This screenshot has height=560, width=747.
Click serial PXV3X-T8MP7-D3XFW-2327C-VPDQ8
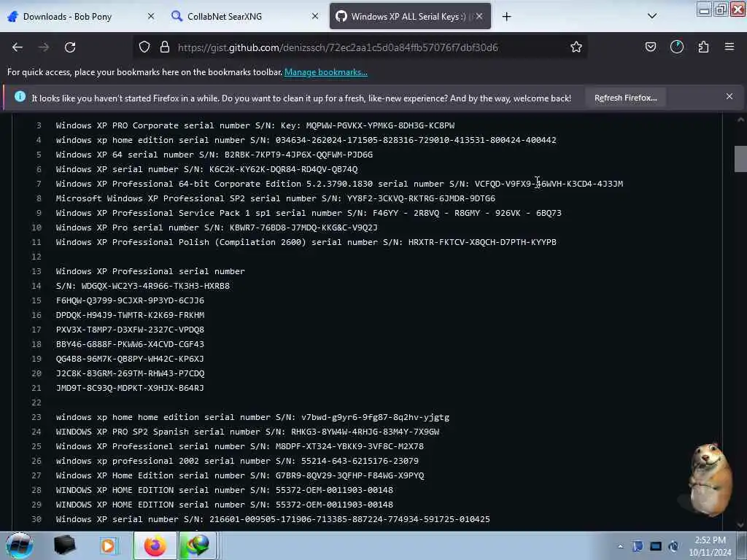point(130,330)
